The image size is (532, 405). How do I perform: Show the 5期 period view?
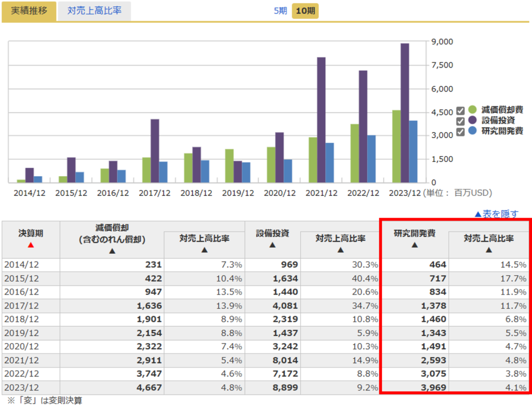280,10
